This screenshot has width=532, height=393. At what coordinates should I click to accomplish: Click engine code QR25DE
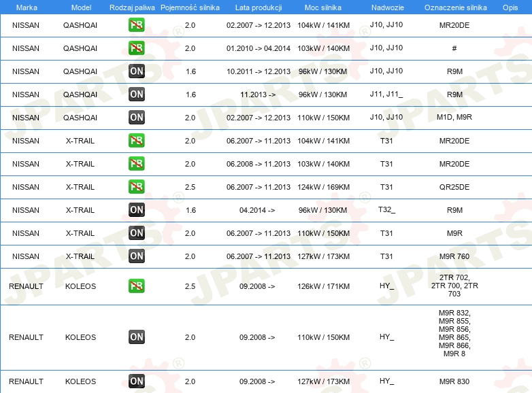(454, 187)
